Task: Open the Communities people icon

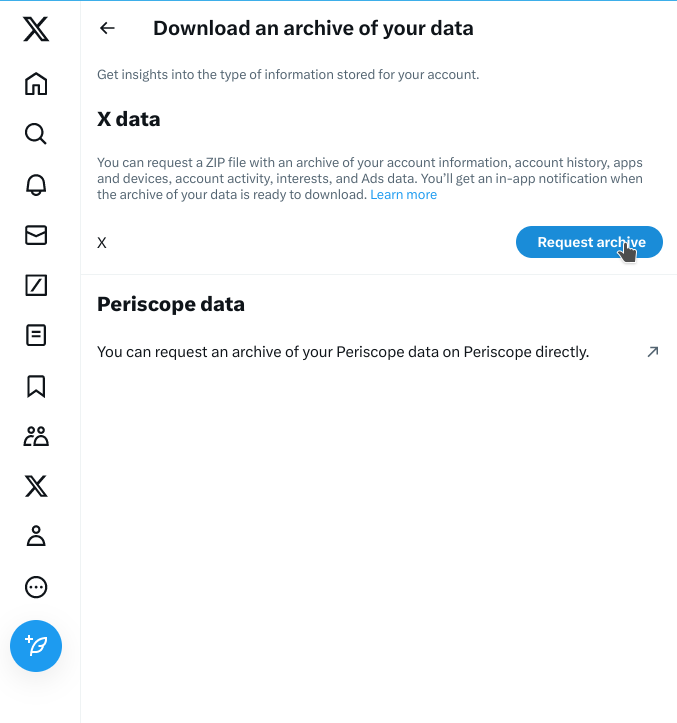Action: click(36, 436)
